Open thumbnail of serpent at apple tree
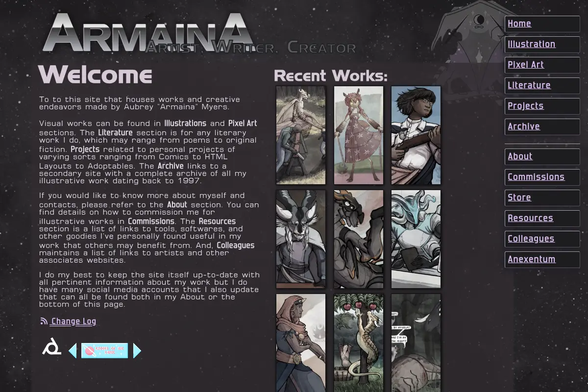This screenshot has width=588, height=392. [359, 343]
